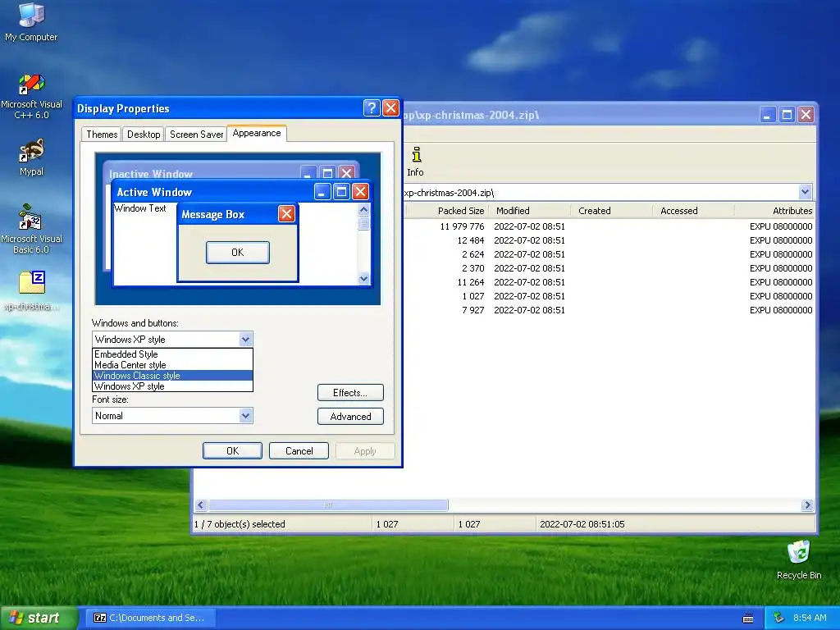Click the Advanced button
The image size is (840, 630).
point(350,416)
